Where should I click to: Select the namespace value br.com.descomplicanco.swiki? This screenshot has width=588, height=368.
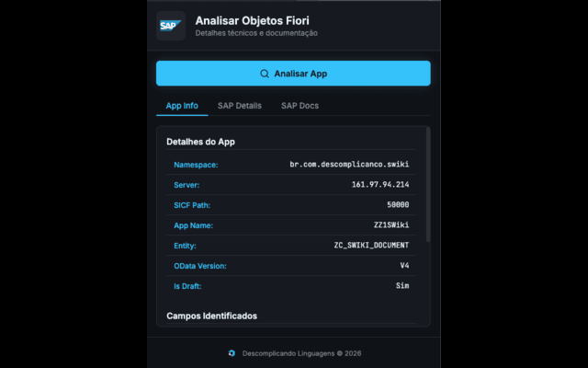tap(349, 165)
